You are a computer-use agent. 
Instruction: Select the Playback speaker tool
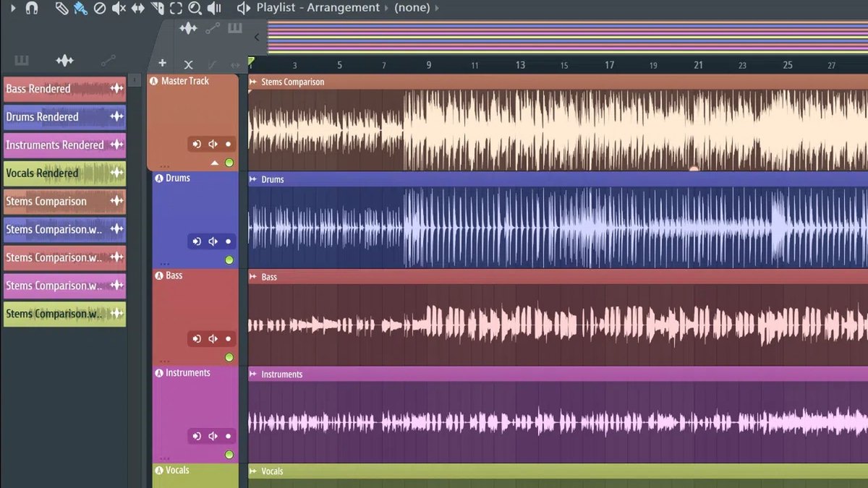click(214, 9)
